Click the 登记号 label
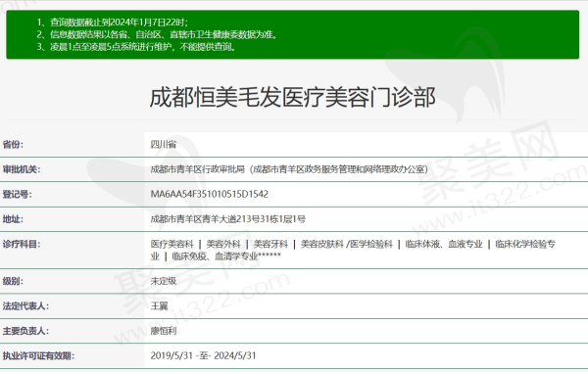This screenshot has width=588, height=372. [x=17, y=194]
